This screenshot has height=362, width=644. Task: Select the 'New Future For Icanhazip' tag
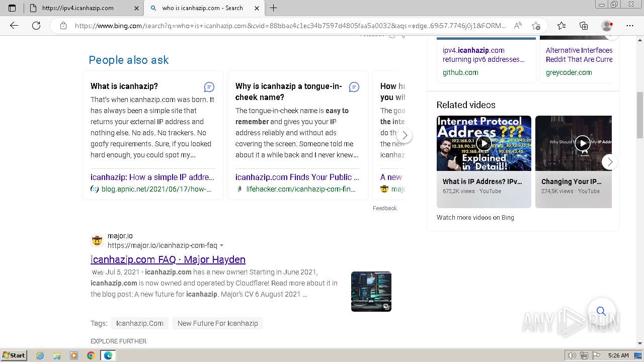tap(218, 323)
